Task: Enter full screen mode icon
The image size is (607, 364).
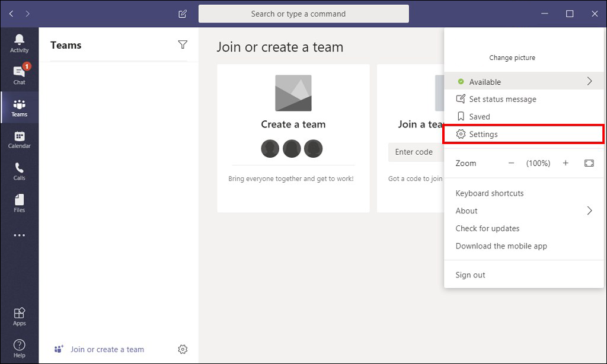Action: coord(589,163)
